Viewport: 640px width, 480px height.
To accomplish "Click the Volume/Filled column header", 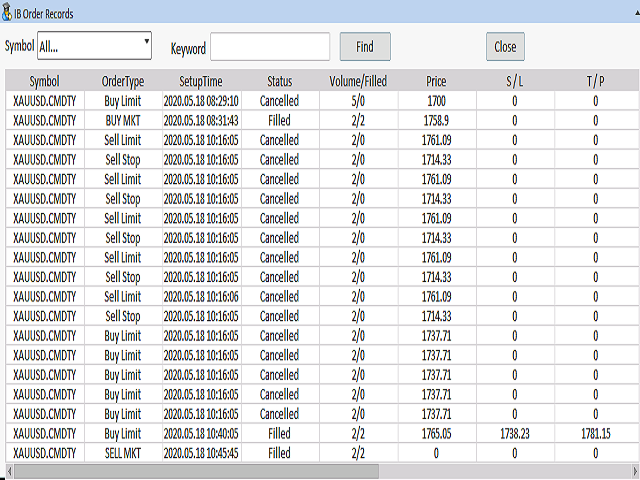I will click(x=358, y=81).
